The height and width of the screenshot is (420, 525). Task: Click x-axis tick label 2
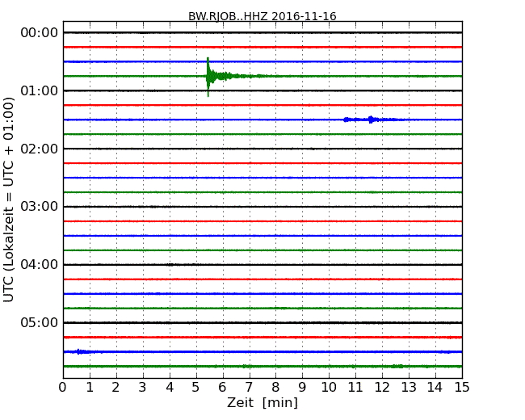116,388
